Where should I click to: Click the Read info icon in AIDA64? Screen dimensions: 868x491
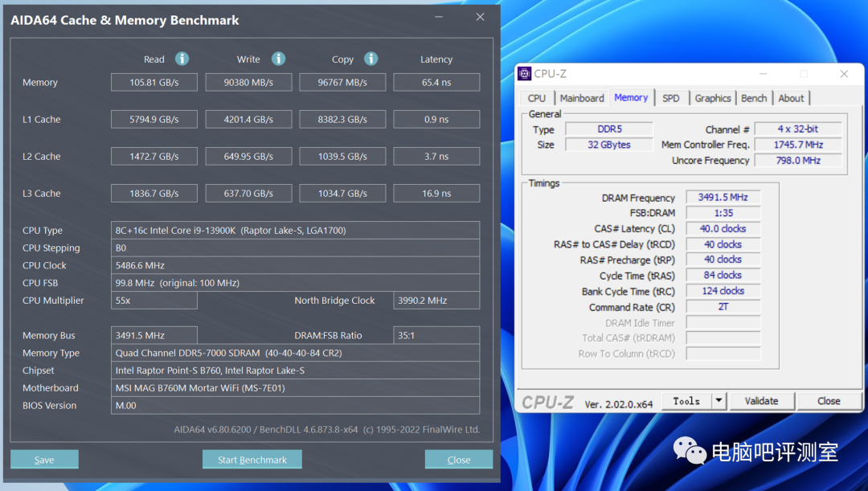click(182, 59)
